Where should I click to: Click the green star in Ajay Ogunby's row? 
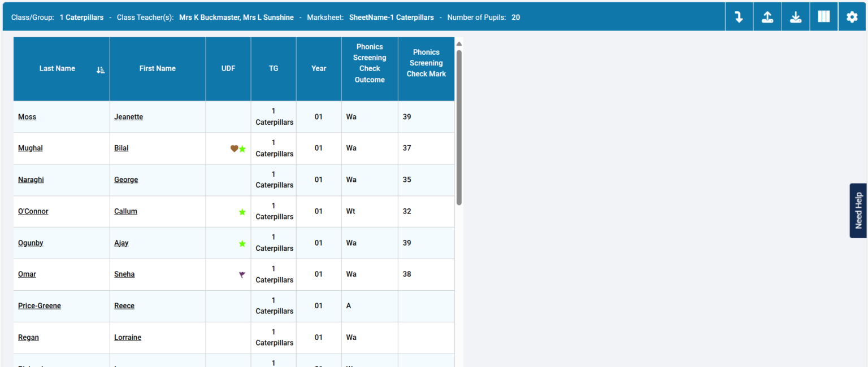coord(242,244)
